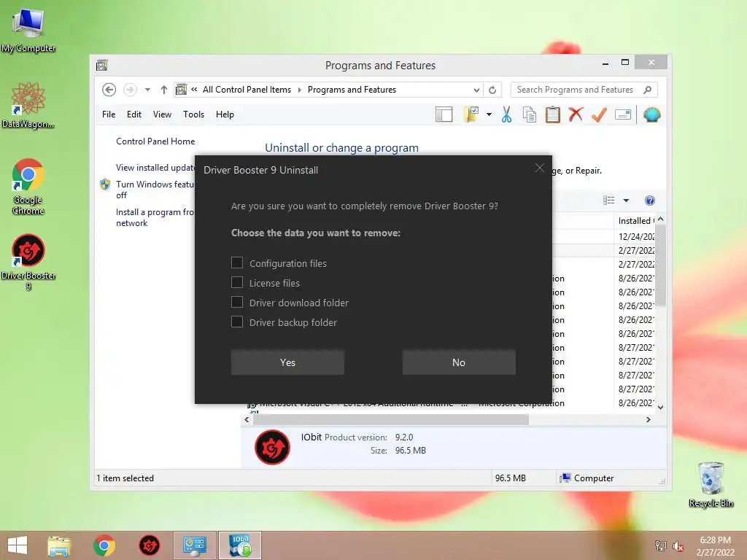
Task: Check the Configuration files checkbox
Action: [237, 262]
